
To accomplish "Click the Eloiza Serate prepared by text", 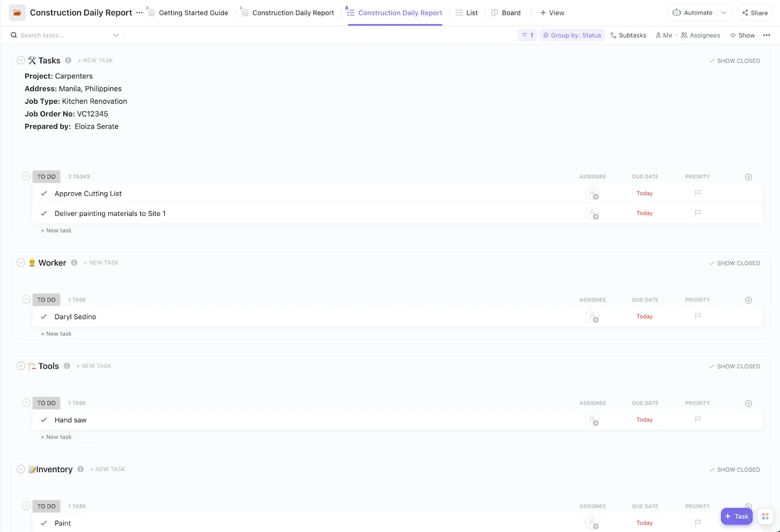I will tap(97, 126).
